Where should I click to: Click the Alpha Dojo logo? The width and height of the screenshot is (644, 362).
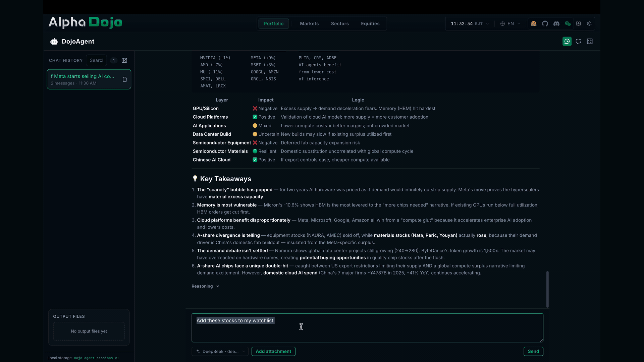85,22
